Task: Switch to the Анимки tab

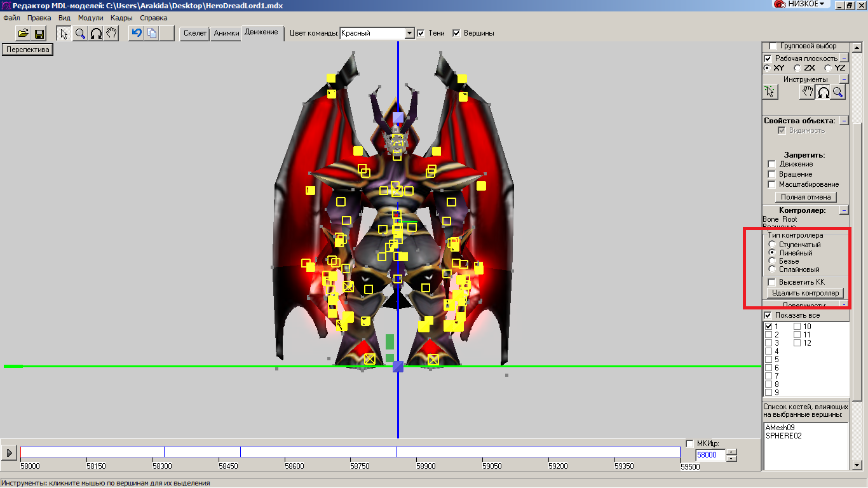Action: [226, 33]
